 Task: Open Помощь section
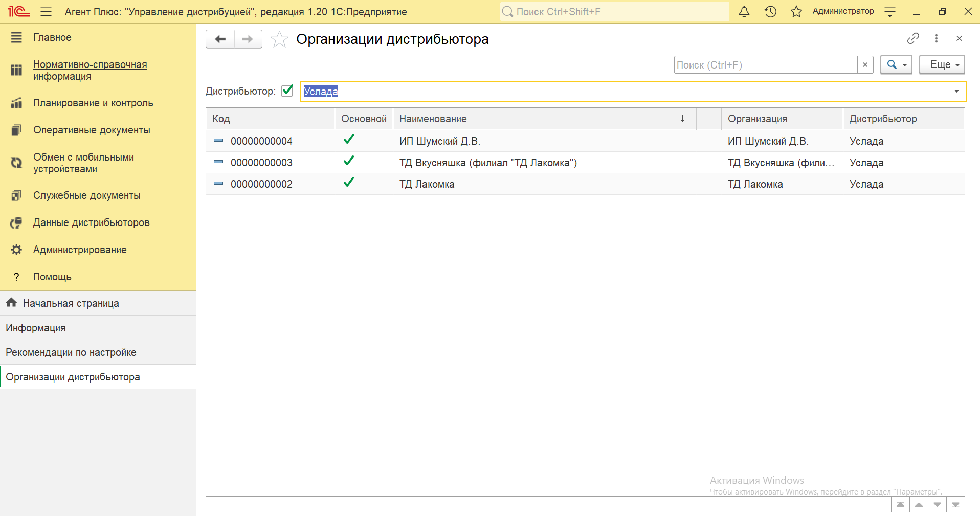pyautogui.click(x=98, y=277)
